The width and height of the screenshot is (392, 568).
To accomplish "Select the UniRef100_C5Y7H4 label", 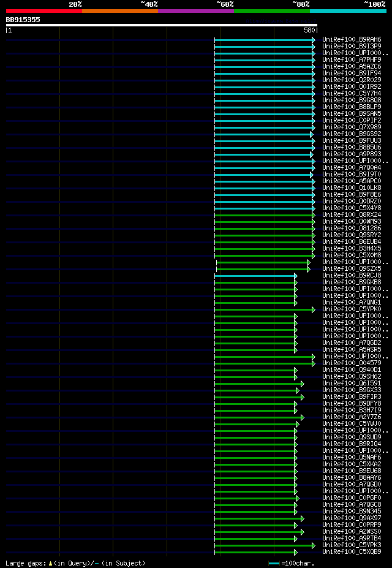I will click(352, 94).
